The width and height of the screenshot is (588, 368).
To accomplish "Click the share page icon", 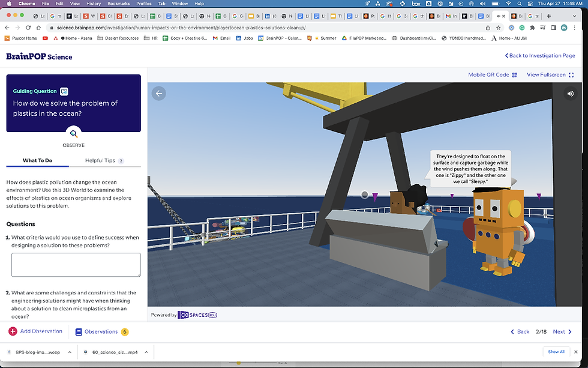I will point(487,28).
